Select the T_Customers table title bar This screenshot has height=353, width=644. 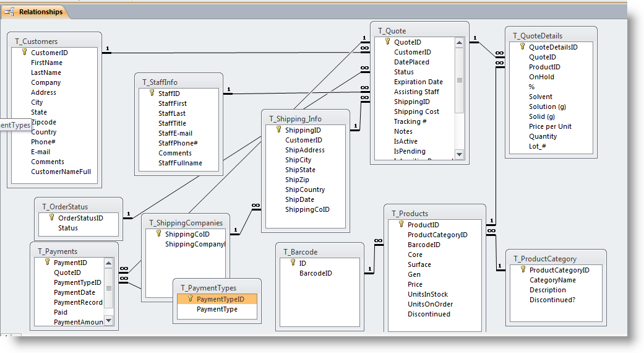pyautogui.click(x=54, y=41)
